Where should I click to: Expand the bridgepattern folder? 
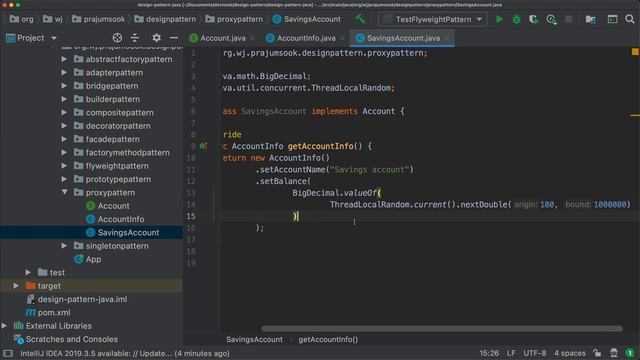point(64,86)
